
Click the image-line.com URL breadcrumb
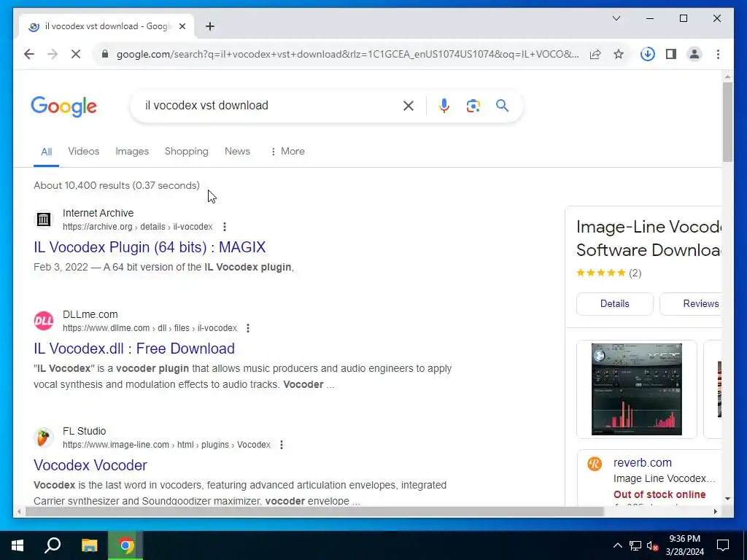(166, 446)
